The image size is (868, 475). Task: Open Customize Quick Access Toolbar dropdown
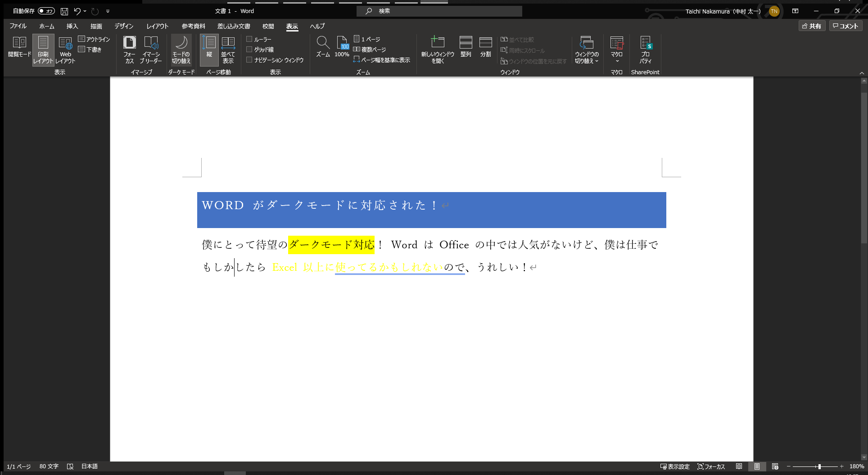[x=108, y=11]
